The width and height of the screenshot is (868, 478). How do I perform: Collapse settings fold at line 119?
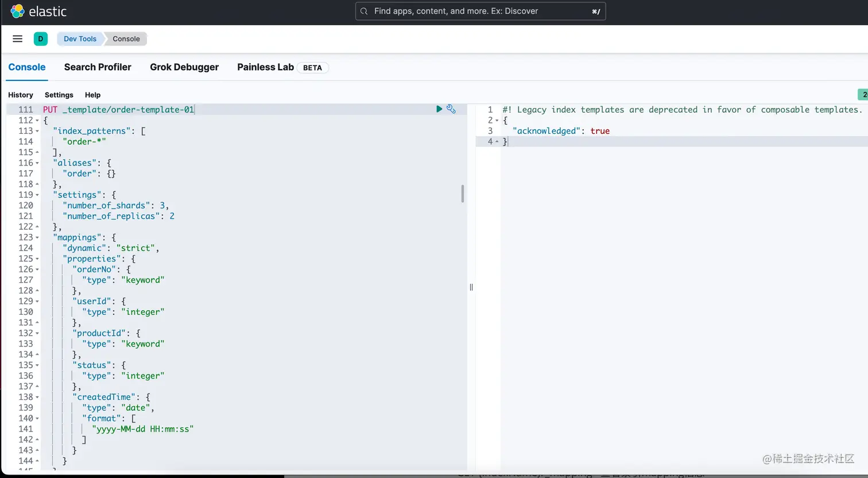[x=37, y=195]
